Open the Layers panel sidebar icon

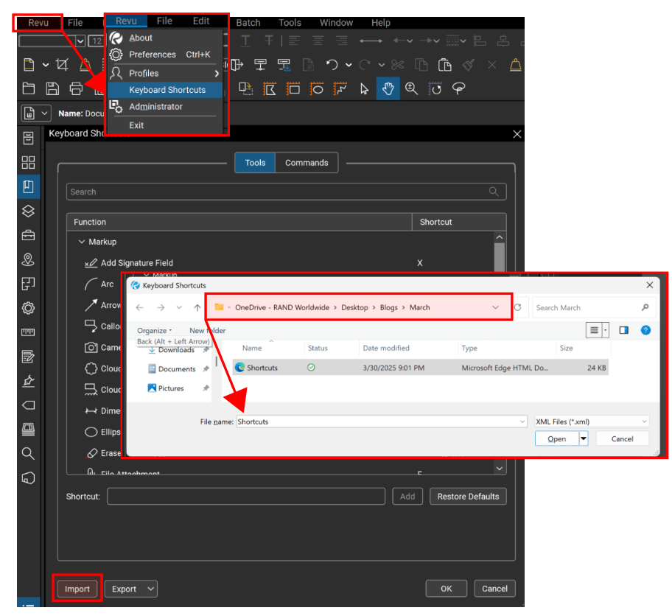tap(28, 211)
